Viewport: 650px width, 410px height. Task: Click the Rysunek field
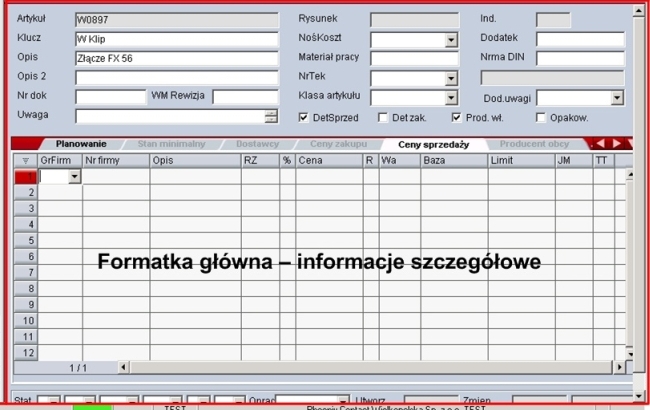point(415,20)
